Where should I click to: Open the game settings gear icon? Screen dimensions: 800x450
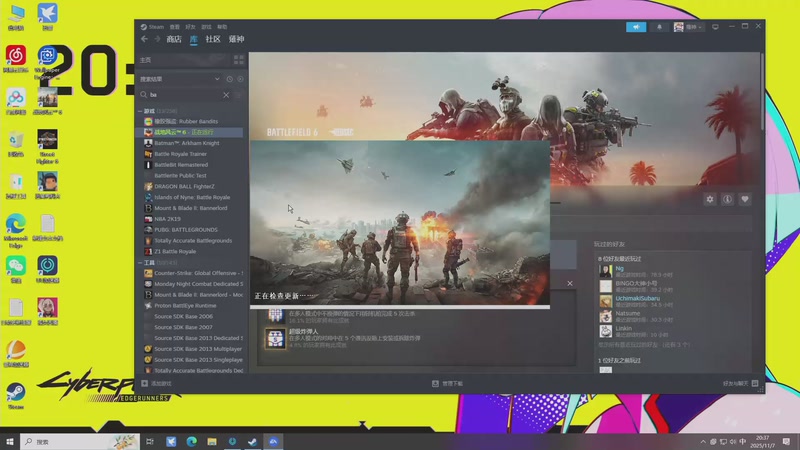pos(710,199)
